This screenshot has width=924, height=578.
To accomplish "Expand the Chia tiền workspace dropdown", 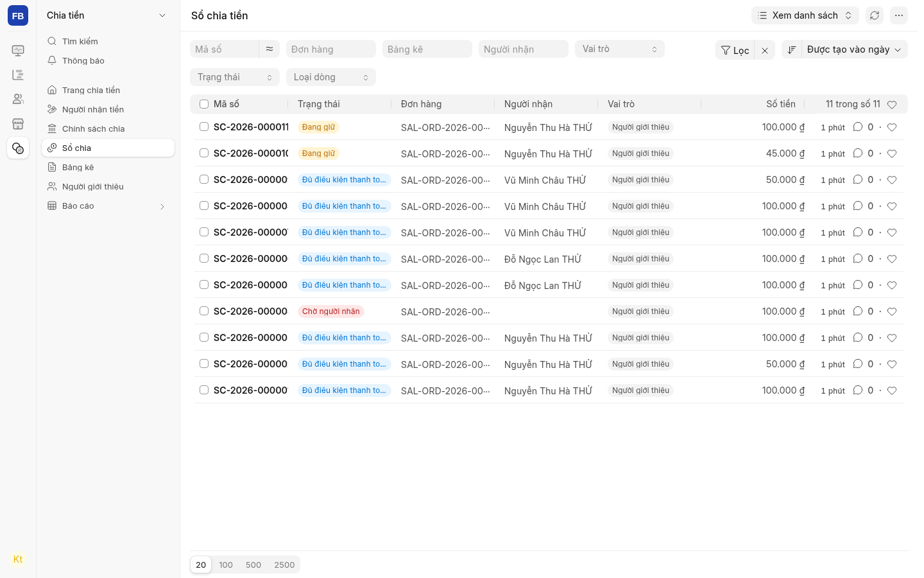I will (107, 15).
